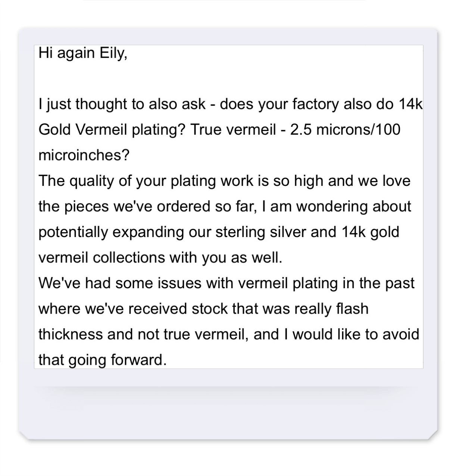The width and height of the screenshot is (457, 476).
Task: Click the blank line under the greeting
Action: click(x=229, y=78)
